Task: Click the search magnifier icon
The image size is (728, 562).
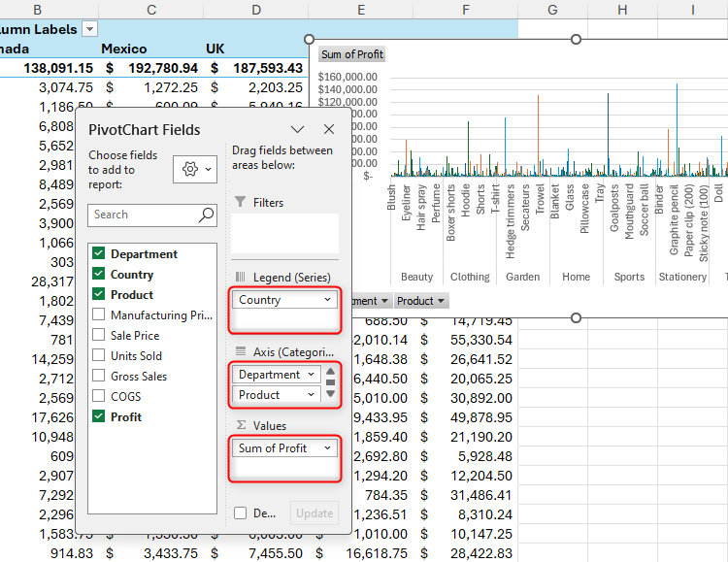Action: (x=206, y=215)
